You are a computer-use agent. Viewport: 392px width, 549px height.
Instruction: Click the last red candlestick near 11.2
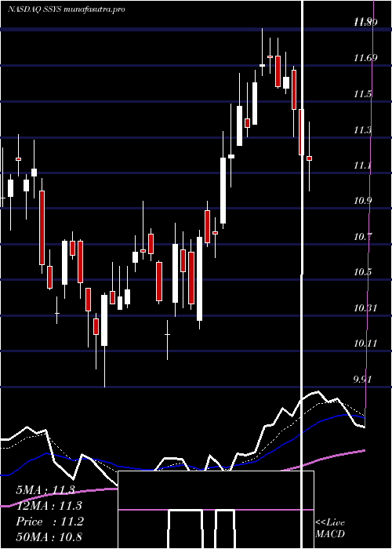pos(309,158)
